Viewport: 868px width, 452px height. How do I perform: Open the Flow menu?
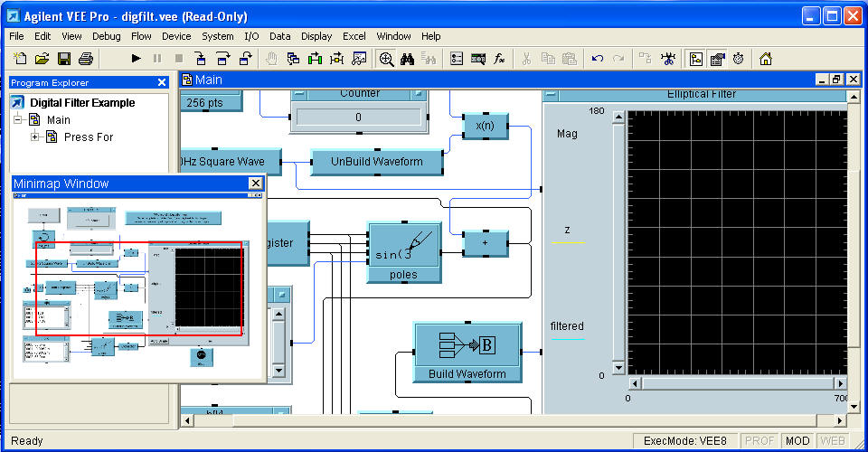[x=141, y=36]
